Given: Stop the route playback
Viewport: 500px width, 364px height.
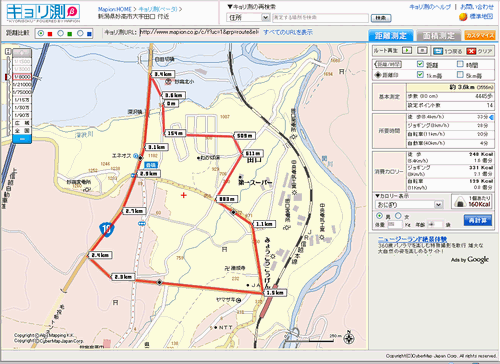Looking at the screenshot, I should click(422, 51).
